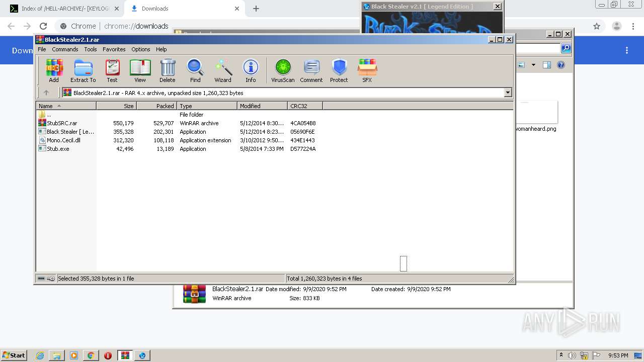Screen dimensions: 644x362
Task: Launch the Wizard tool
Action: (x=223, y=71)
